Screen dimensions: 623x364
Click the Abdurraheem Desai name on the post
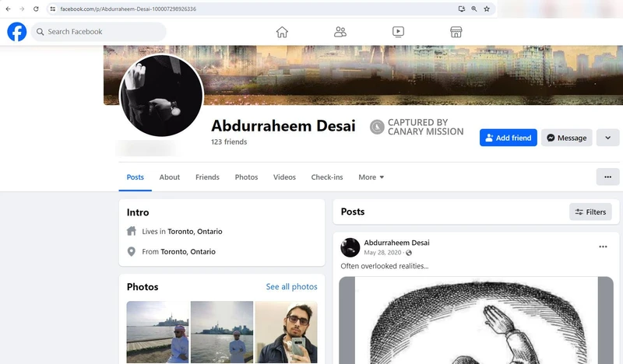click(396, 243)
